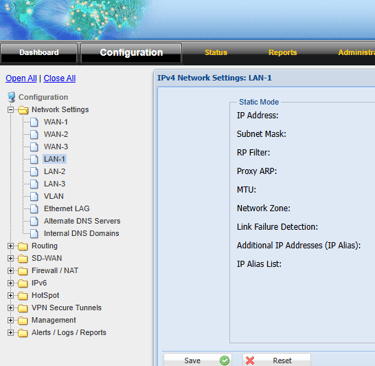The height and width of the screenshot is (366, 375).
Task: Open WAN-1 settings page
Action: [56, 122]
